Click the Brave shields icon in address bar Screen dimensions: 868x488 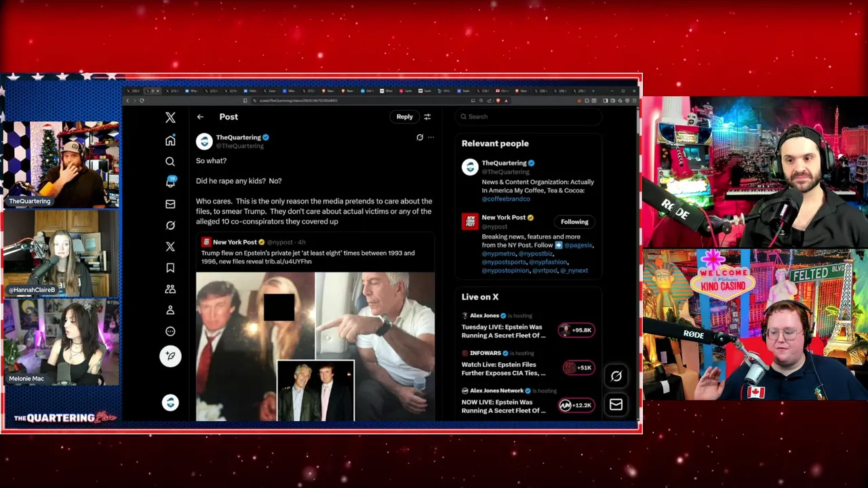coord(498,100)
